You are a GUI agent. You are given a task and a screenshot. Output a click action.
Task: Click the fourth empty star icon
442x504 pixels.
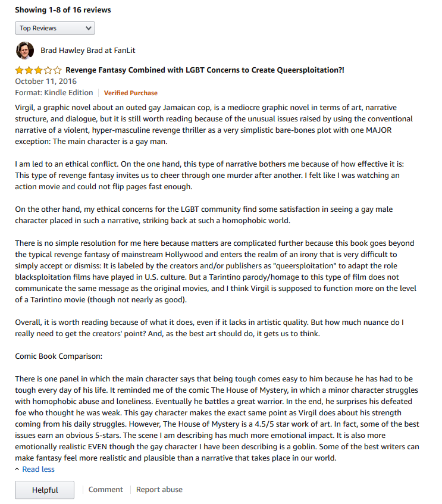(48, 70)
